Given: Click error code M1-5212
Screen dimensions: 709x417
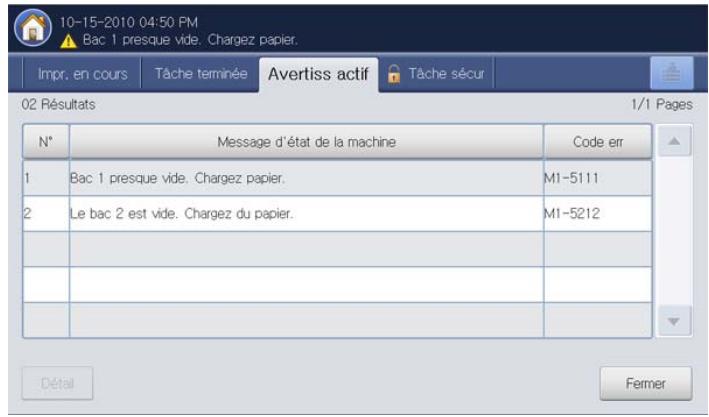Looking at the screenshot, I should tap(572, 213).
